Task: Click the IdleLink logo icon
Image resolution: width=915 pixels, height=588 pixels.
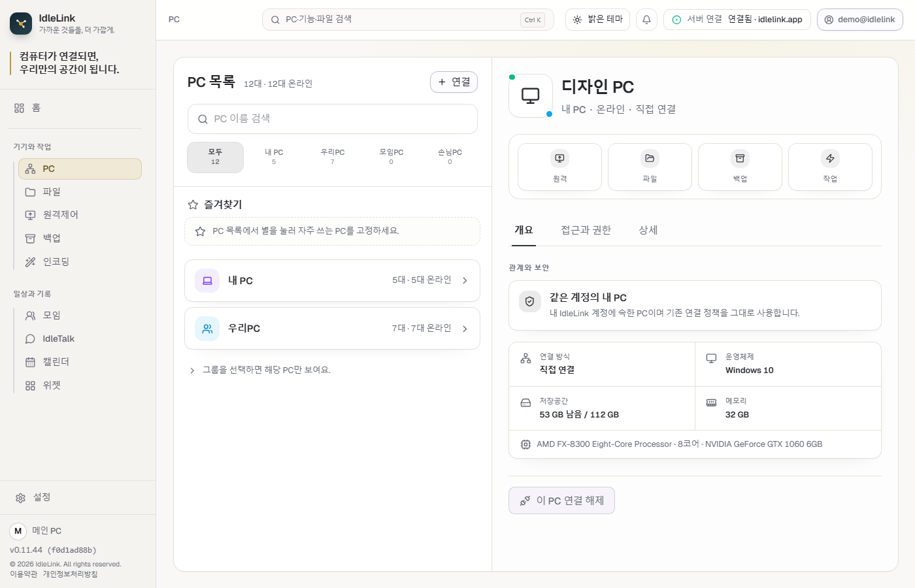Action: [x=21, y=24]
